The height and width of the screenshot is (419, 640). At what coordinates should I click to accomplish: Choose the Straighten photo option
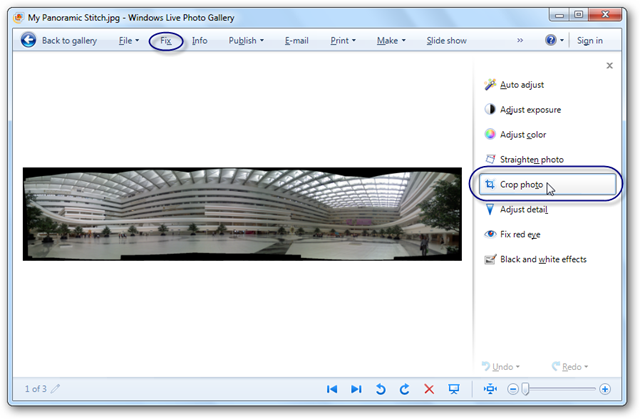(x=531, y=160)
